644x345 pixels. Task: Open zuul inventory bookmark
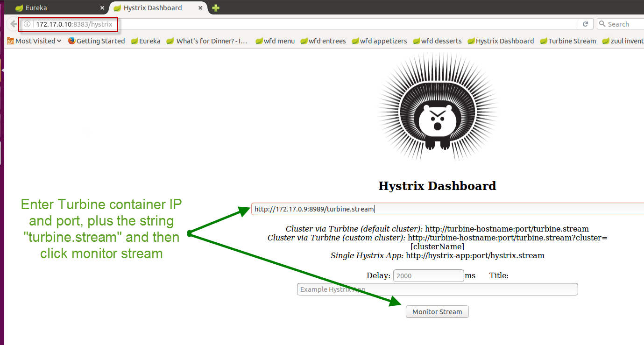[623, 41]
